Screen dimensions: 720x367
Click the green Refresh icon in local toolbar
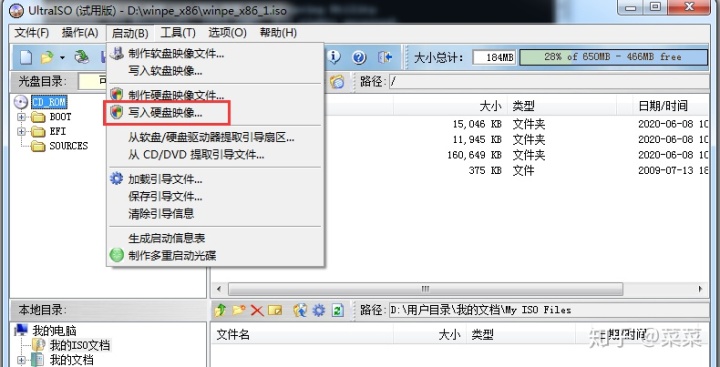click(x=338, y=311)
